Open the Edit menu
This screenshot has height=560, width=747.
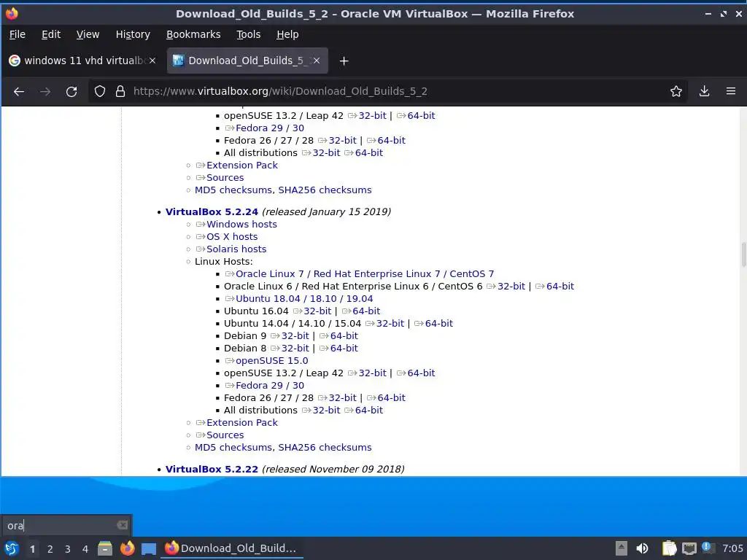51,34
